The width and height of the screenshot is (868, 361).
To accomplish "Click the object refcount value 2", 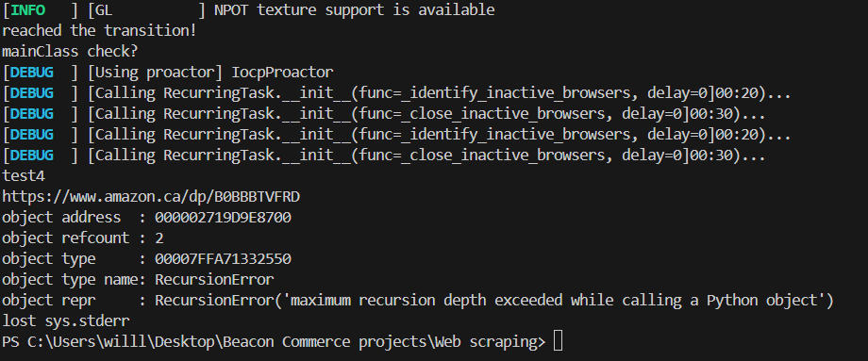I will point(159,238).
